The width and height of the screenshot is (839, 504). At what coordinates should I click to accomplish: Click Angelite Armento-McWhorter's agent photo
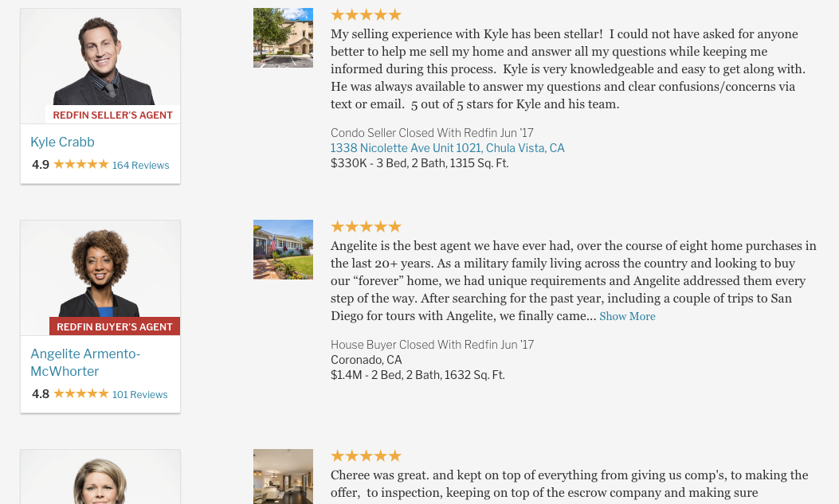100,271
